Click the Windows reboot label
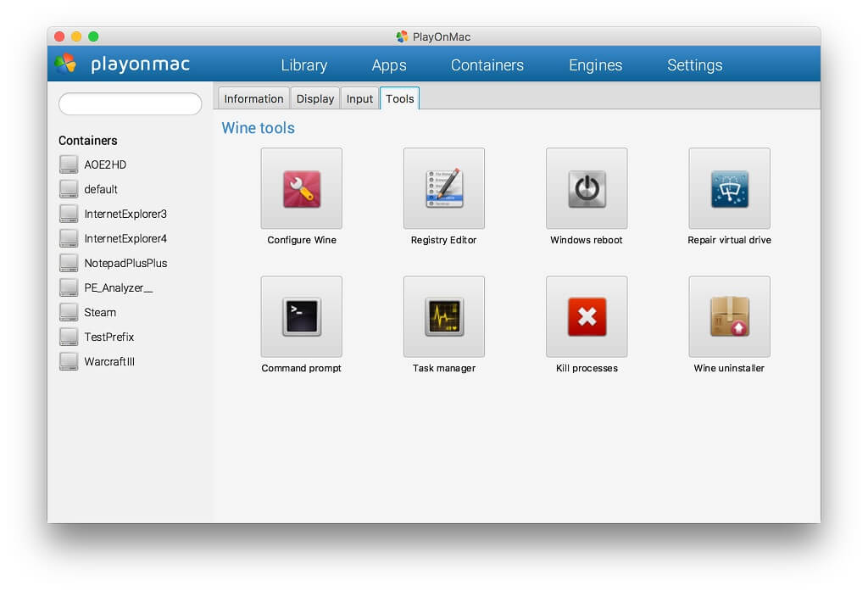Viewport: 868px width, 591px height. pyautogui.click(x=587, y=240)
